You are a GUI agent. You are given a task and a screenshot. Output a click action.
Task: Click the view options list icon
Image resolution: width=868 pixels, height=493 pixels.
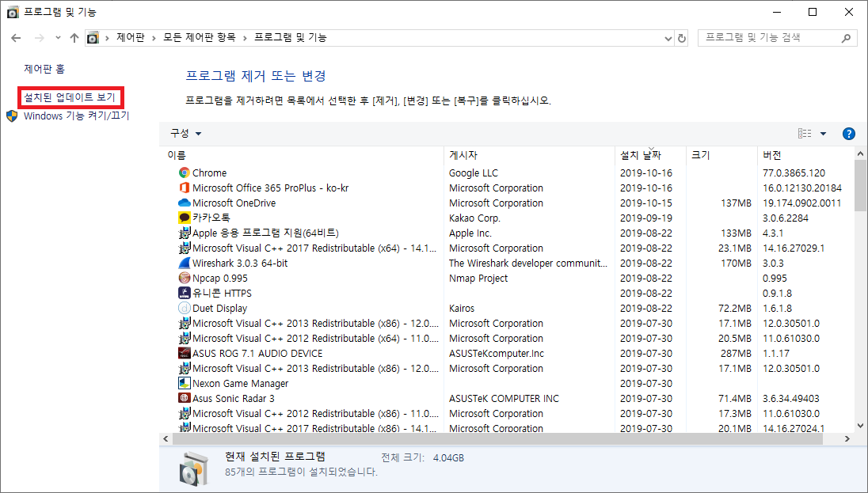pos(805,134)
